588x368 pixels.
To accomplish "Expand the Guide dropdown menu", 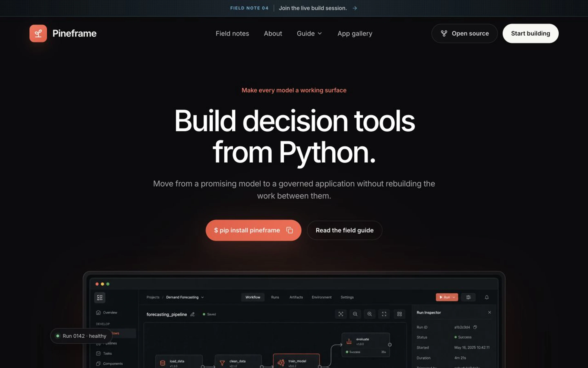I will click(309, 33).
